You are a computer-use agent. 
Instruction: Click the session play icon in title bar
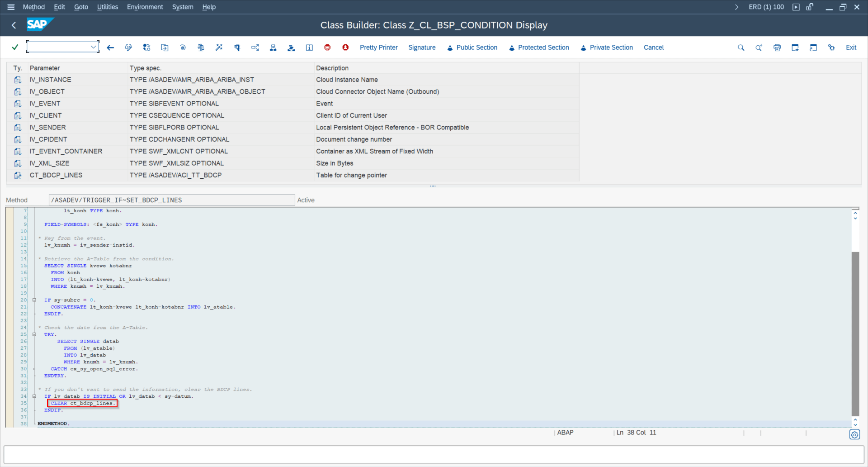(x=796, y=7)
